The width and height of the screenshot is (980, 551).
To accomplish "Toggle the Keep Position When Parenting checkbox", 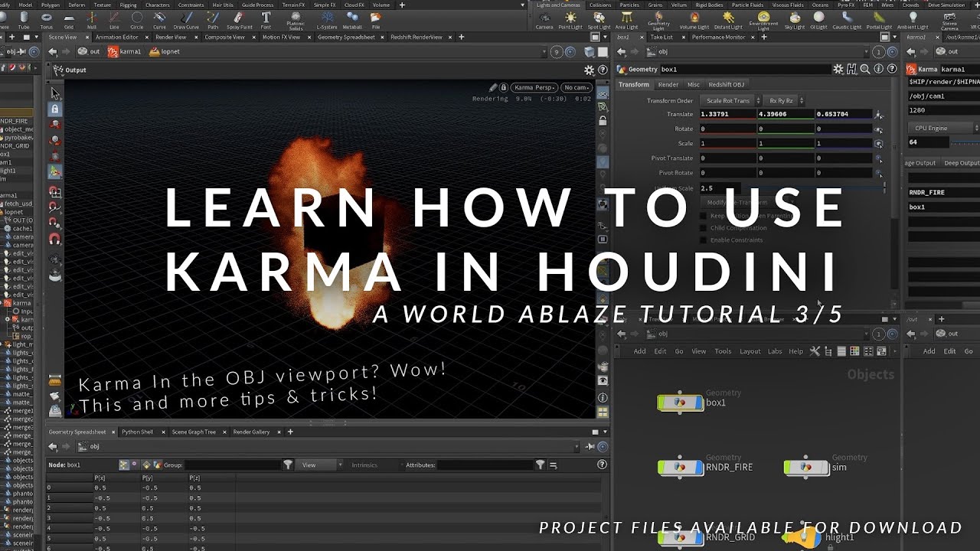I will (704, 216).
